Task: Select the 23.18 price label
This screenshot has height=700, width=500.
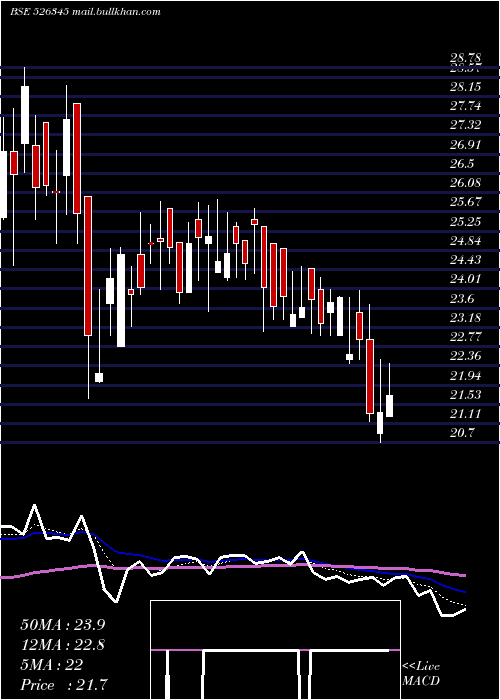Action: click(466, 317)
